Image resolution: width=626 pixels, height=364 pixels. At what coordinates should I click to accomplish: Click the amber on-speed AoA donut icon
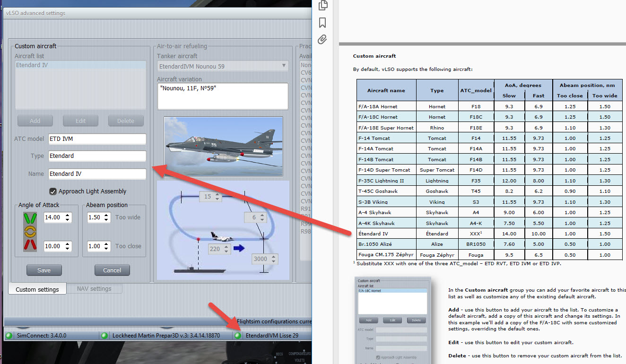pos(30,231)
